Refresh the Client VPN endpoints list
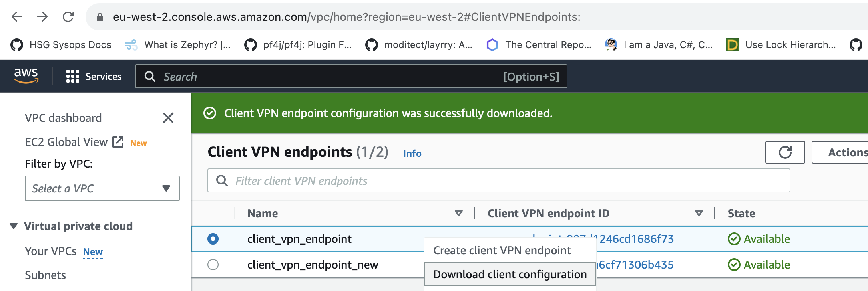The height and width of the screenshot is (291, 868). tap(785, 152)
